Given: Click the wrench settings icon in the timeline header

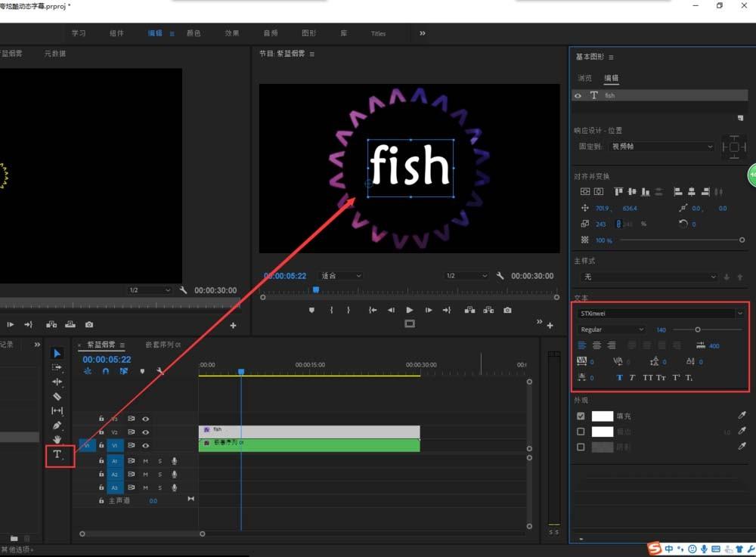Looking at the screenshot, I should click(x=160, y=370).
